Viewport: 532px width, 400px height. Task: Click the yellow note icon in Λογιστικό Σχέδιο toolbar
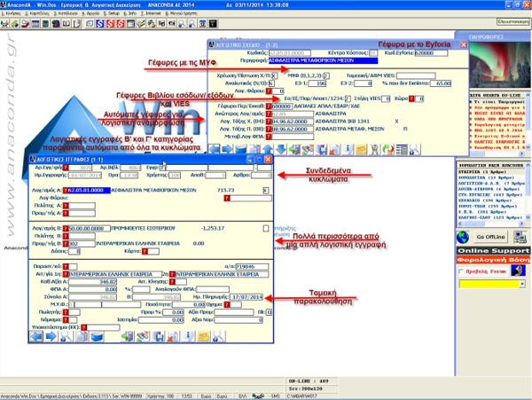[361, 149]
